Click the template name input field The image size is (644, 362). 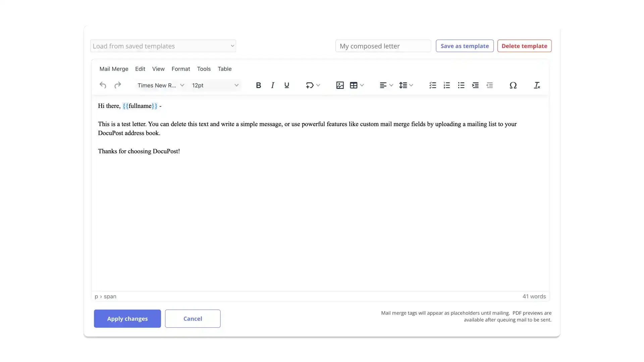(383, 46)
